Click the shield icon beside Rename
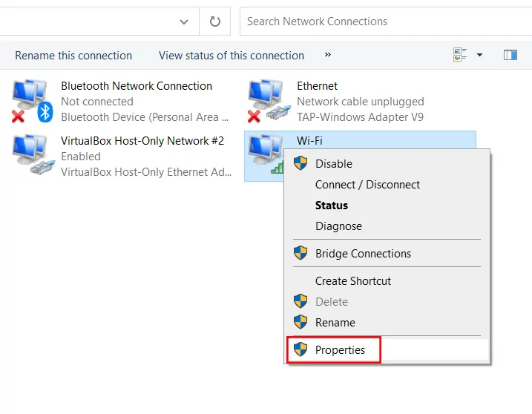The image size is (532, 414). tap(301, 322)
